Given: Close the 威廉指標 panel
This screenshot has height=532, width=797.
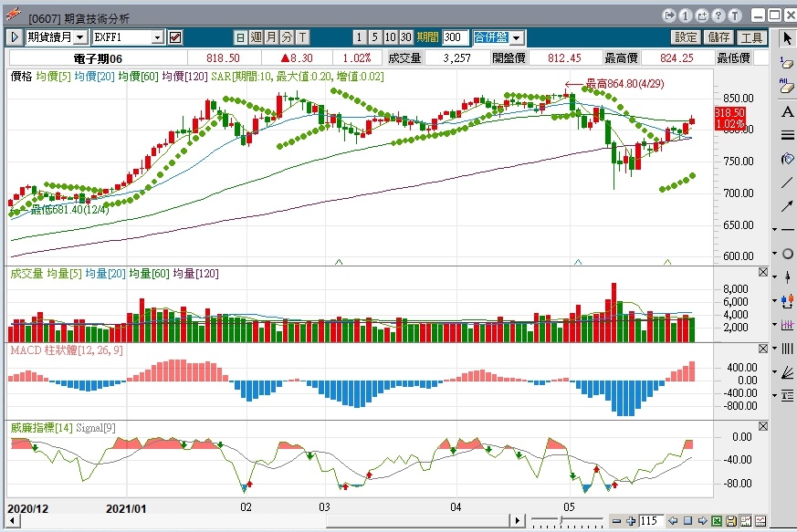Looking at the screenshot, I should [763, 426].
